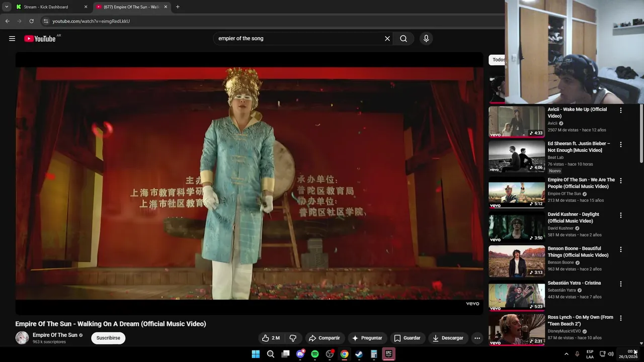Open options menu for Avicii video

(620, 110)
